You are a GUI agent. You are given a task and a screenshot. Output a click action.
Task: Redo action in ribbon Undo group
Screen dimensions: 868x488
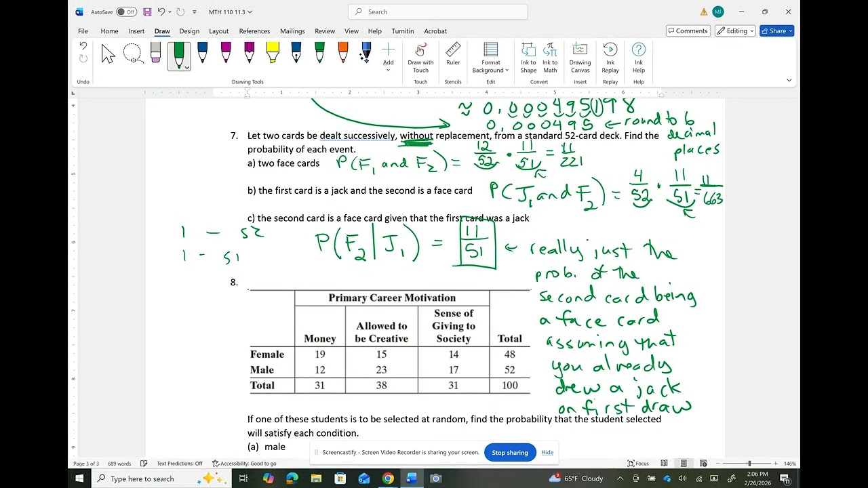pos(83,59)
